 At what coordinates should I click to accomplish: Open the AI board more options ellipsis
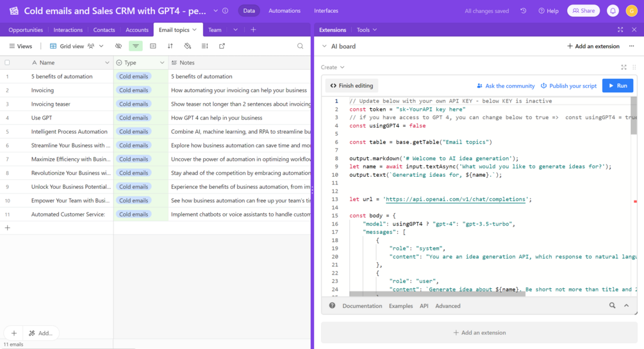631,46
